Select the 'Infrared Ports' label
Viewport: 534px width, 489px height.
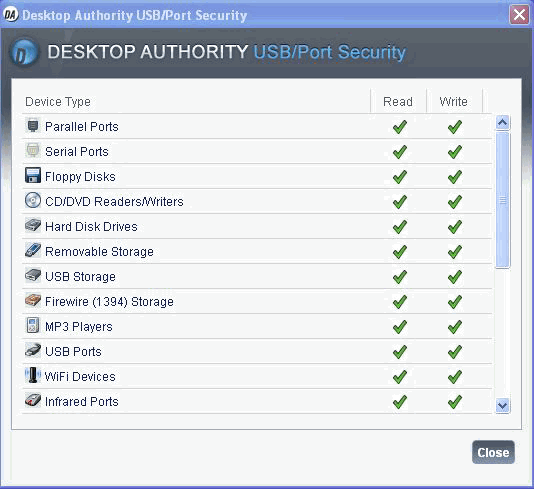click(82, 401)
